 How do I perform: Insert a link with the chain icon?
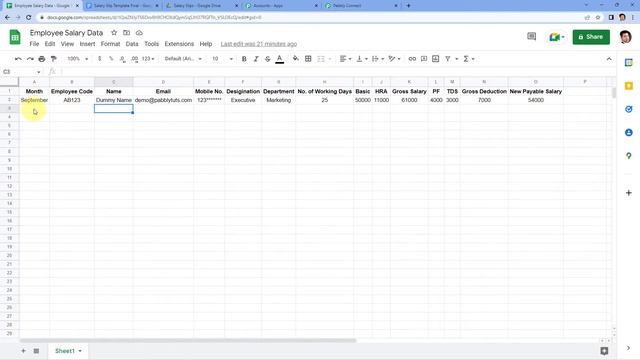click(x=412, y=59)
